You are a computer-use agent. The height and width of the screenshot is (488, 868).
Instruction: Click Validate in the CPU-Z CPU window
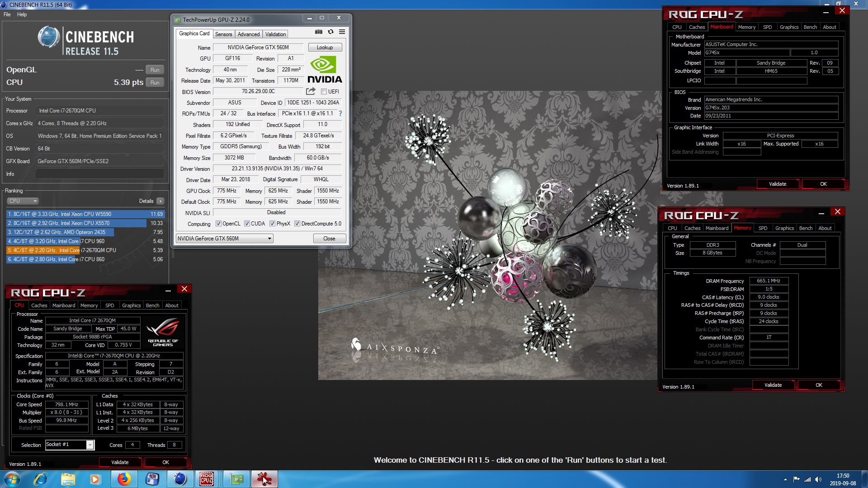[x=120, y=462]
